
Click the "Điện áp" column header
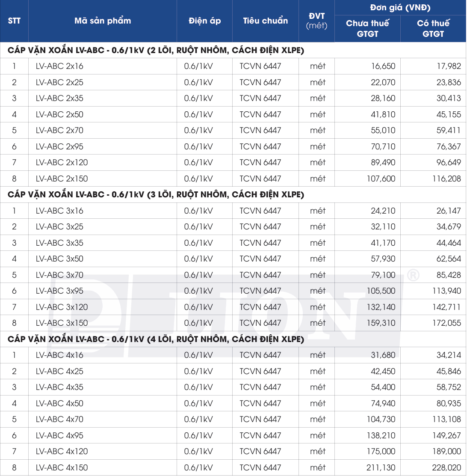[x=204, y=21]
